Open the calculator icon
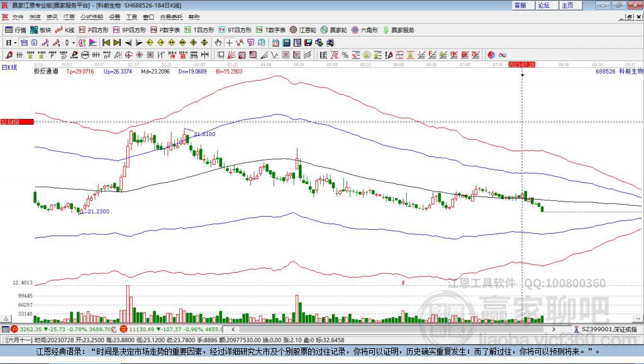644x364 pixels. tap(286, 43)
